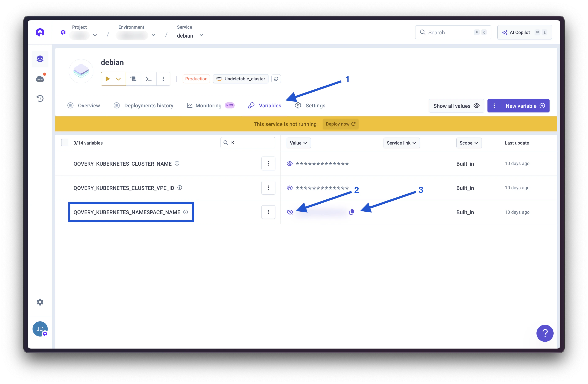Reveal the QOVERY_KUBERNETES_CLUSTER_NAME value
588x384 pixels.
click(290, 163)
